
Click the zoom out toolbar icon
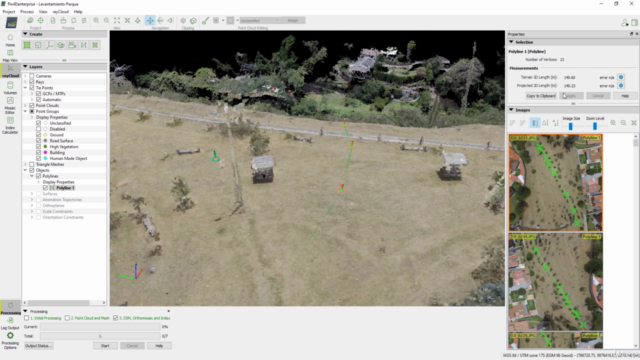107,20
